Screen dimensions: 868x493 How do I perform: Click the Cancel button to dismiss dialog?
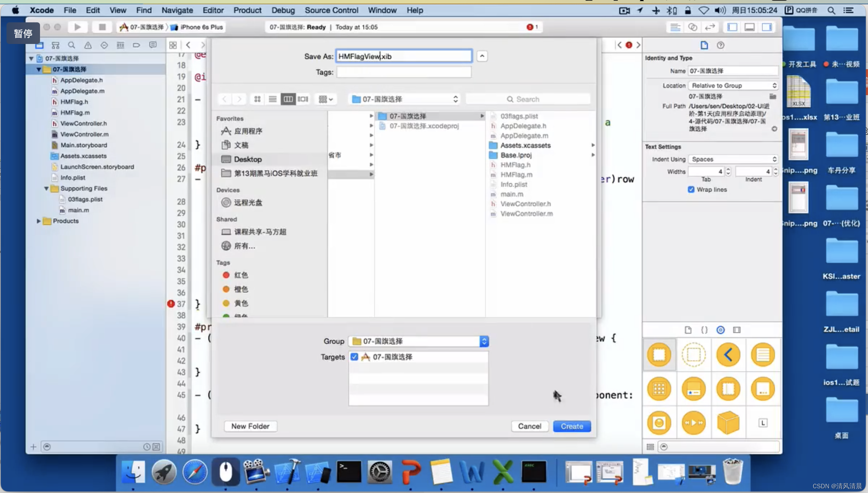529,426
